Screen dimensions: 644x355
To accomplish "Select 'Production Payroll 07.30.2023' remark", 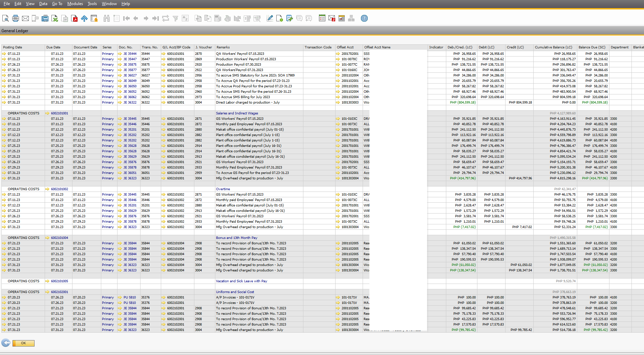I will tap(239, 65).
